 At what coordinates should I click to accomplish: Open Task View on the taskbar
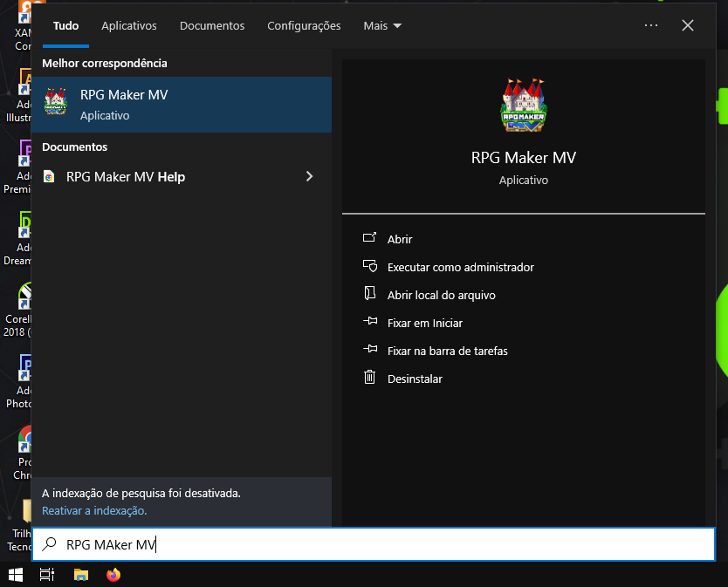pos(47,574)
